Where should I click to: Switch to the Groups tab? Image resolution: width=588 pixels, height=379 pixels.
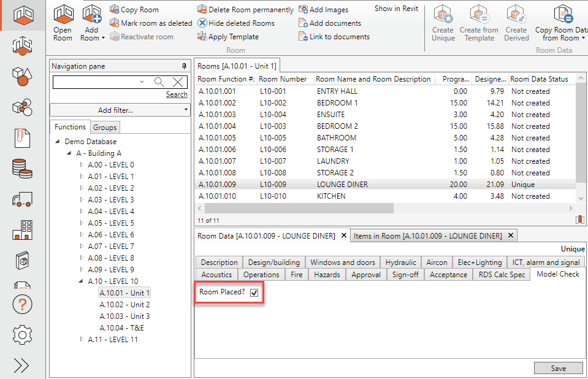coord(105,127)
